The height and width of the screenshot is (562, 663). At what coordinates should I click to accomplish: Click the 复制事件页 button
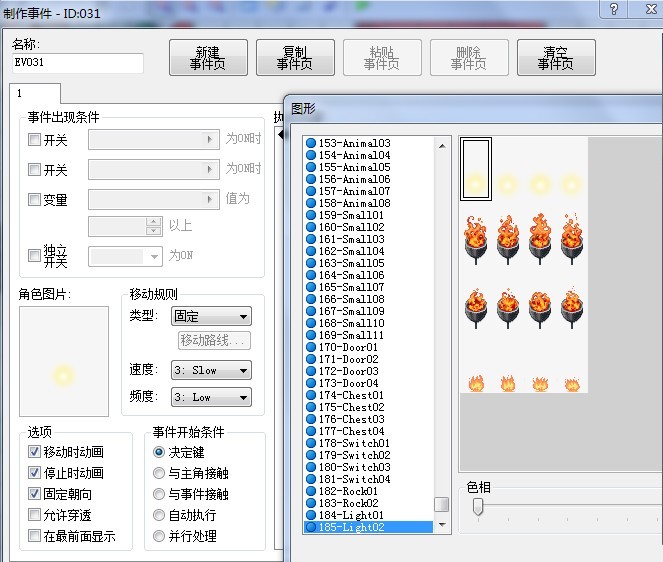(295, 58)
